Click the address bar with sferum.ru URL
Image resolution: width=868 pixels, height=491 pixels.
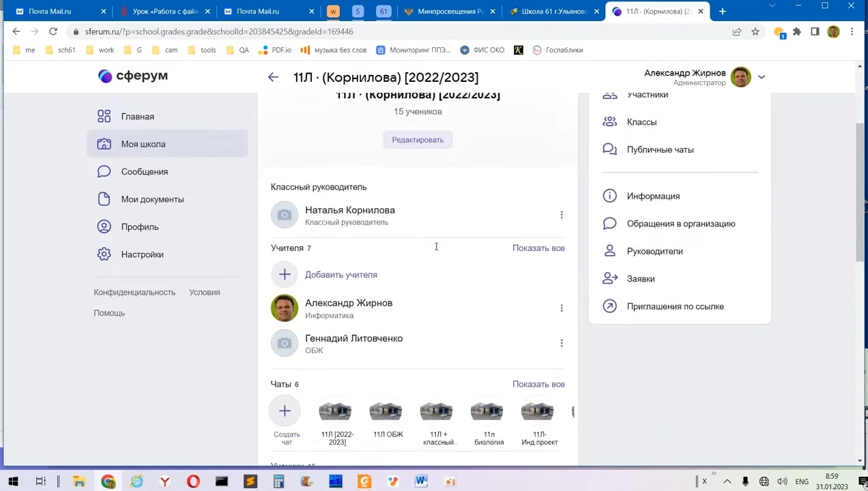pos(403,31)
